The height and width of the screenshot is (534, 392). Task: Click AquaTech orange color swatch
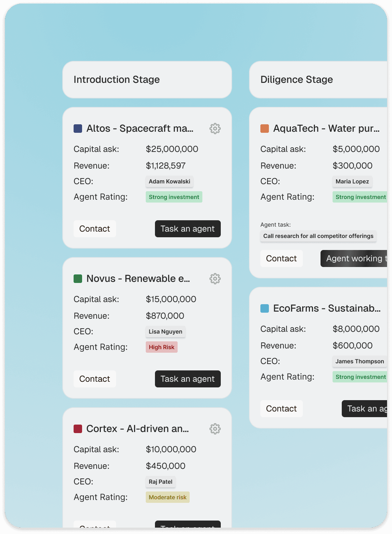265,129
